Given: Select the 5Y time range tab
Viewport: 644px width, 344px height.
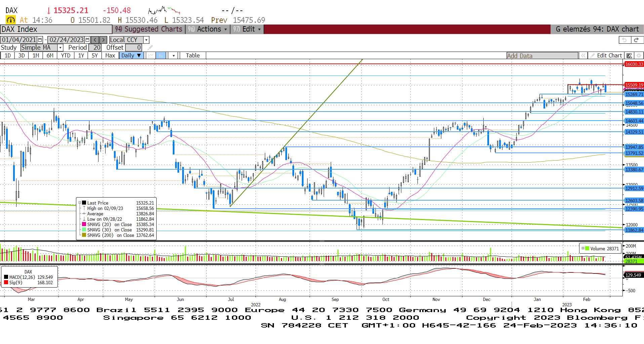Looking at the screenshot, I should [95, 55].
